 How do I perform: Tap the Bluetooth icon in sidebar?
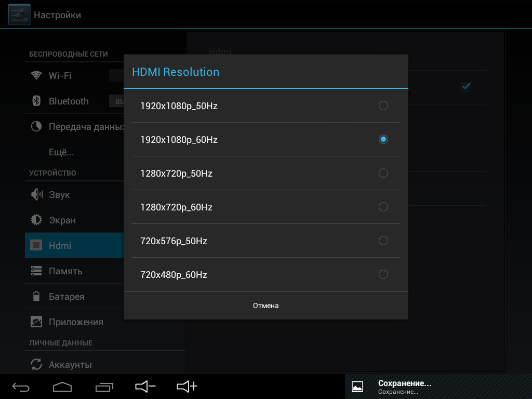click(36, 101)
